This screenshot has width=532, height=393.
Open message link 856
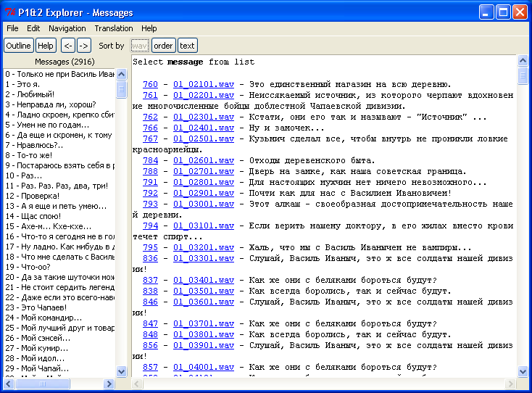150,345
